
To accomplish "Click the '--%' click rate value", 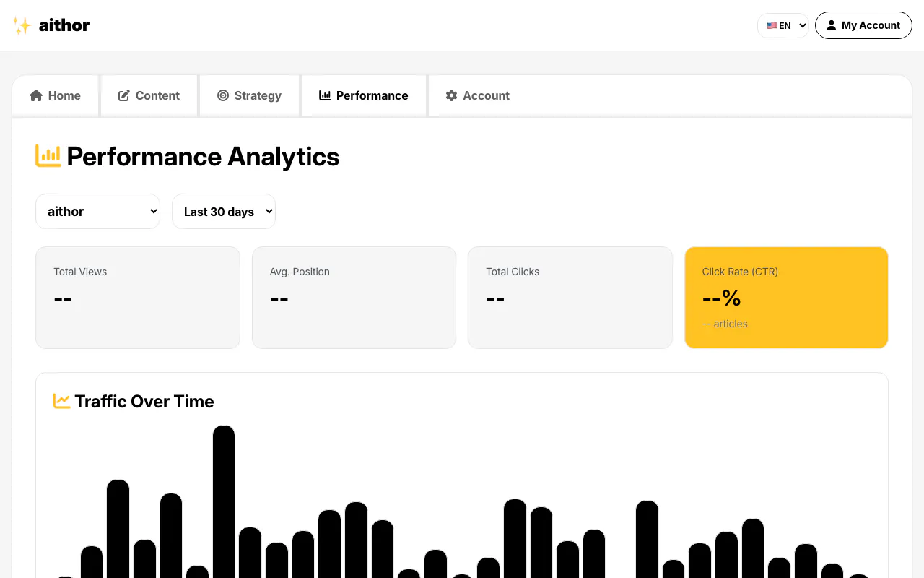I will pos(722,298).
